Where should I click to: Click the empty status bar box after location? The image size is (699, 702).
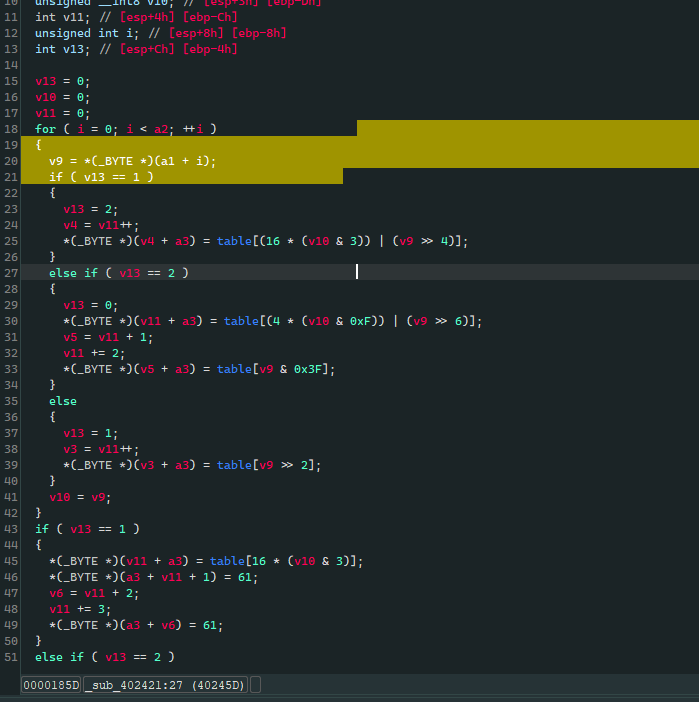tap(255, 685)
